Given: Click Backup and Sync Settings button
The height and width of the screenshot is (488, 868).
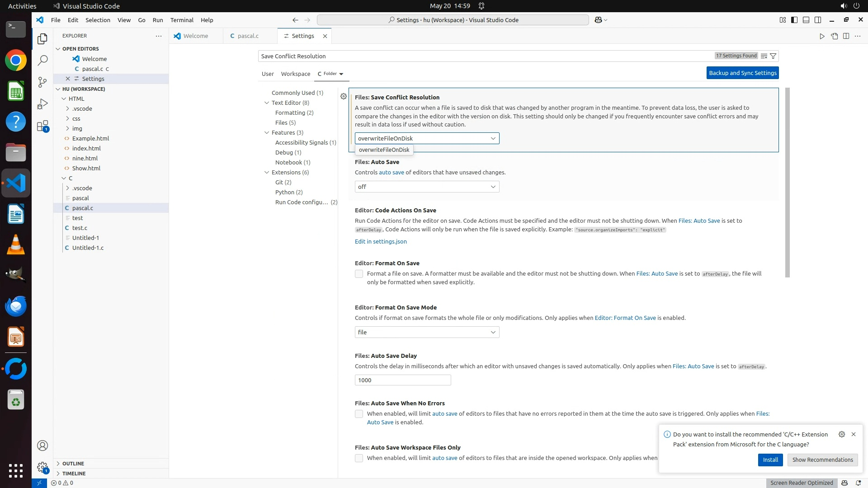Looking at the screenshot, I should pyautogui.click(x=742, y=73).
